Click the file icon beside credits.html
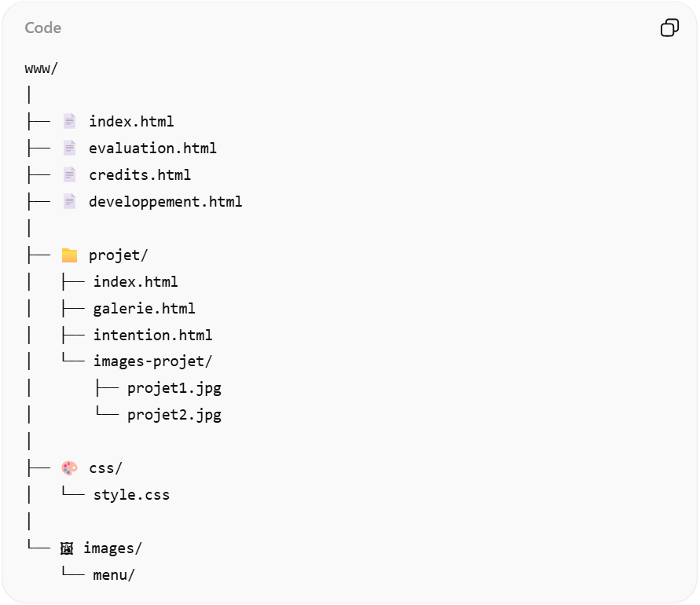 (x=70, y=174)
